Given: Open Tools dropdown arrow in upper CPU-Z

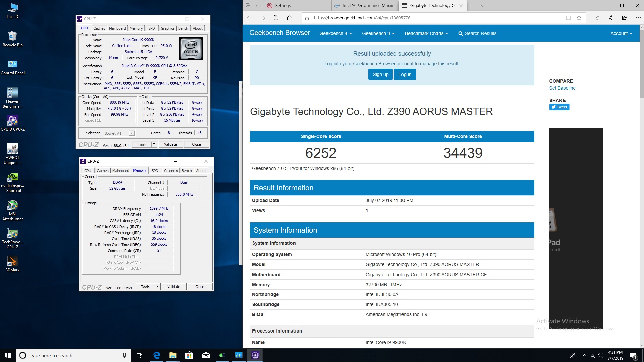Looking at the screenshot, I should click(154, 144).
